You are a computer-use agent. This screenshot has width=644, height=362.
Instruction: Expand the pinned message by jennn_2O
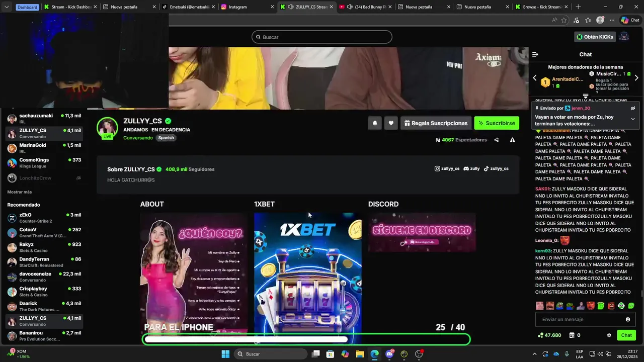(x=633, y=119)
